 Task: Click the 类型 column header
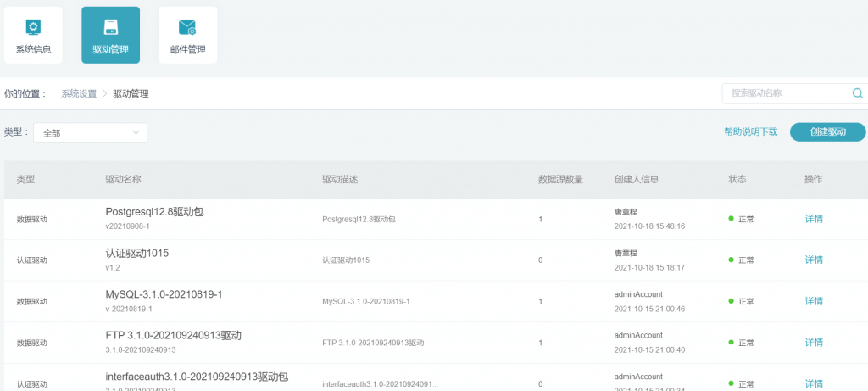(x=25, y=180)
